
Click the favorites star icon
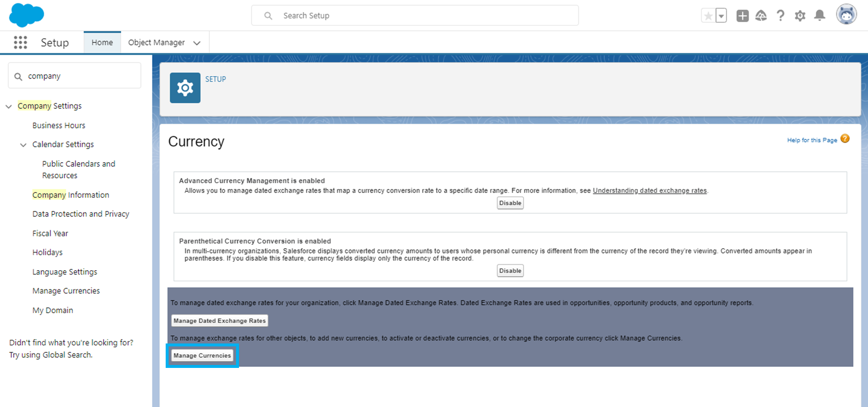[708, 16]
